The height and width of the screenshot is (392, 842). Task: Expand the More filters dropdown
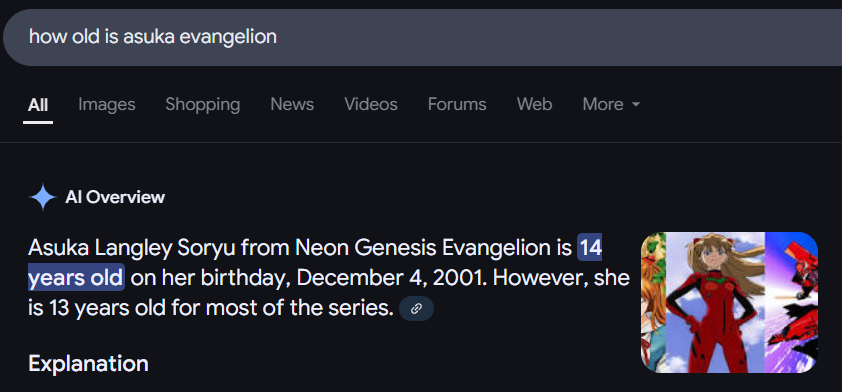tap(611, 104)
